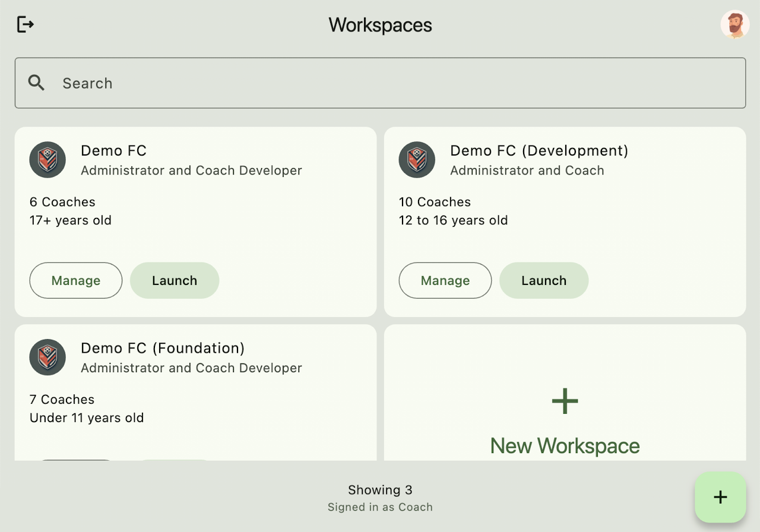The width and height of the screenshot is (760, 532).
Task: Click the large plus icon above New Workspace
Action: (565, 401)
